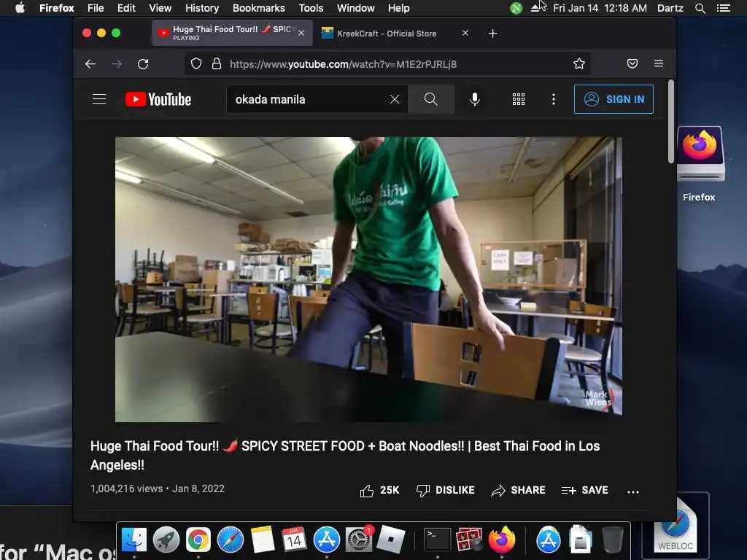
Task: Open Spotlight search in menu bar
Action: (x=700, y=8)
